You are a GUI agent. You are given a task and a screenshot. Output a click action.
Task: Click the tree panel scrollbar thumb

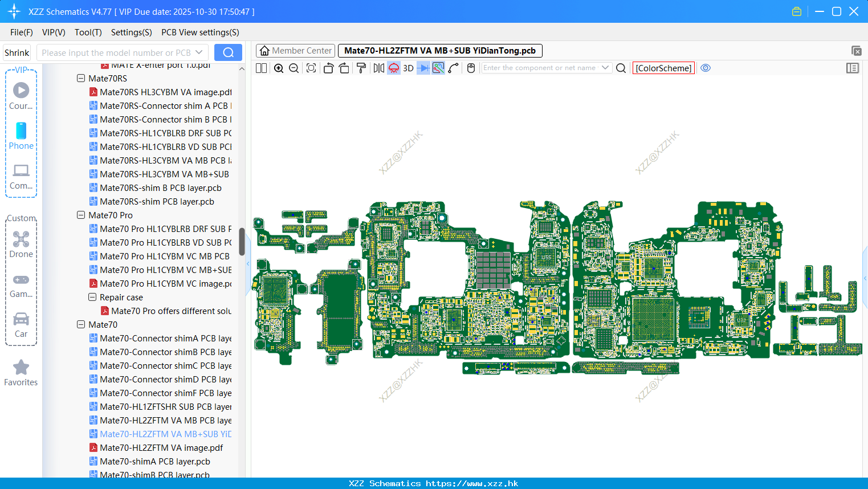pos(242,242)
